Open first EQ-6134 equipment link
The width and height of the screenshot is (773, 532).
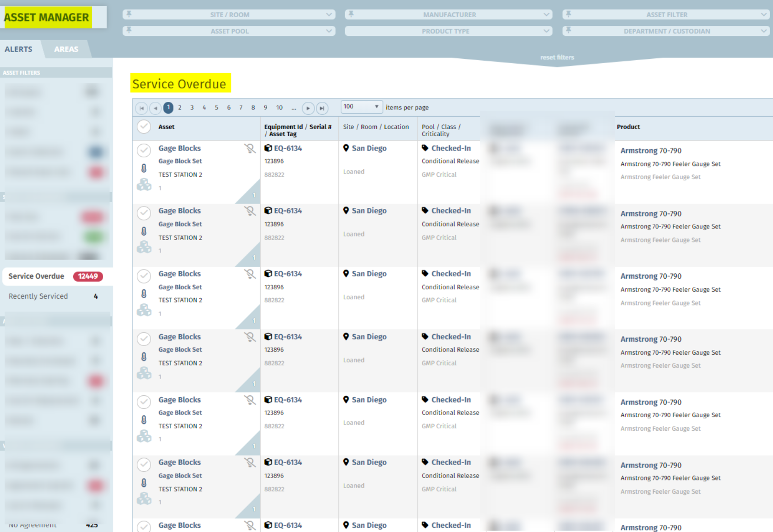[288, 148]
